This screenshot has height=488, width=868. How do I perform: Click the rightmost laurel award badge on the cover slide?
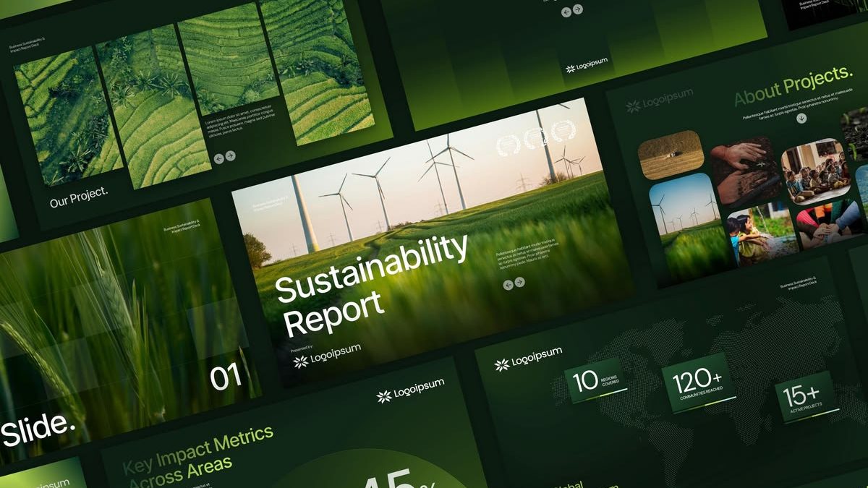564,132
